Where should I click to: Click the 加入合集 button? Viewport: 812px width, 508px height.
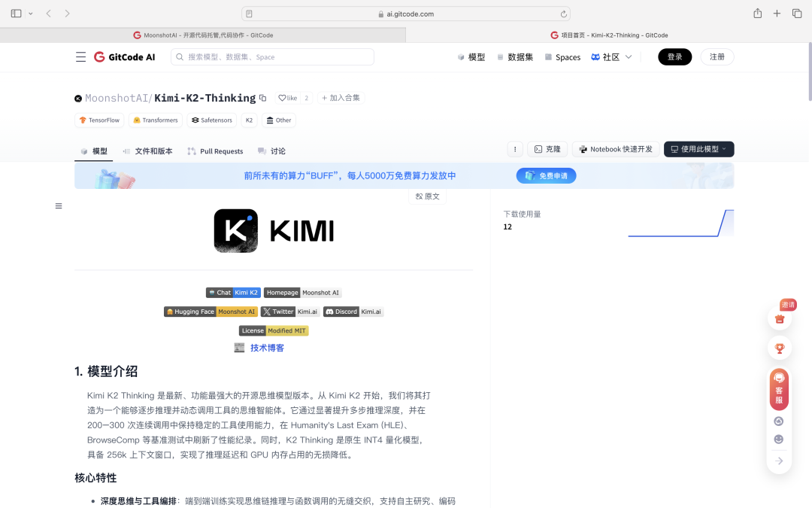341,98
